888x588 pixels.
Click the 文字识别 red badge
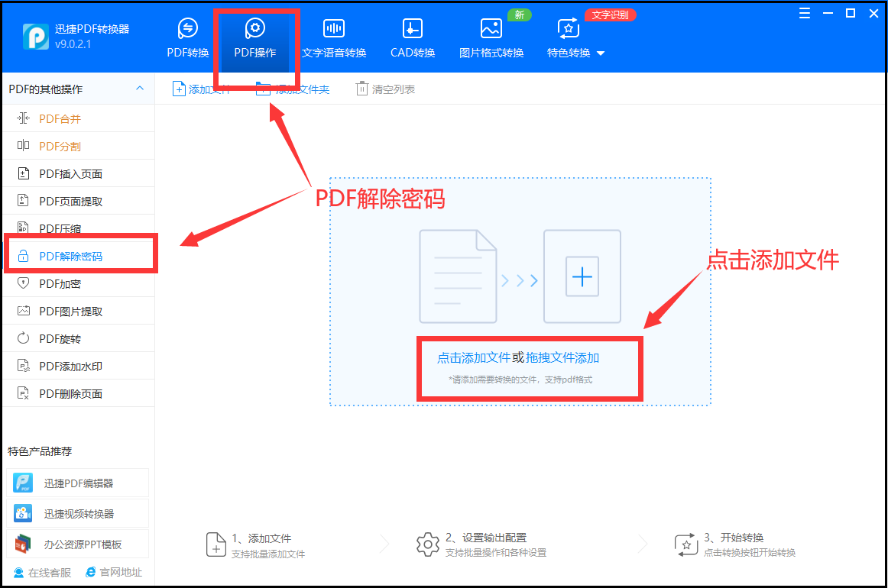[x=610, y=15]
